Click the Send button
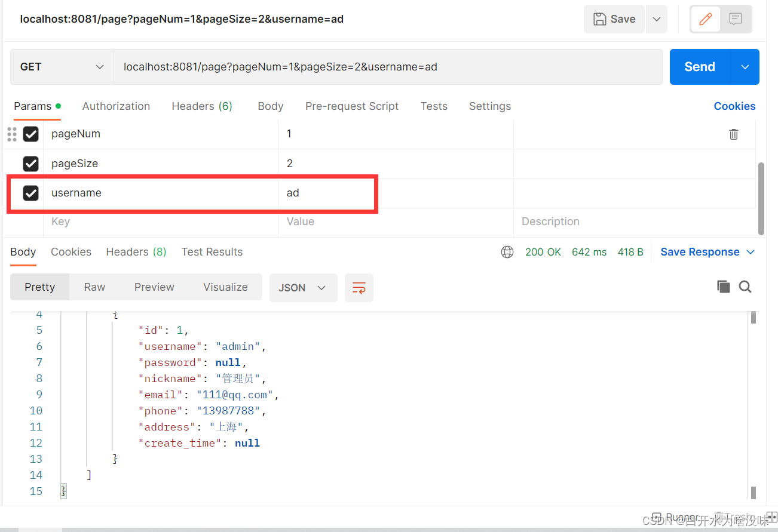The image size is (778, 532). pyautogui.click(x=699, y=67)
